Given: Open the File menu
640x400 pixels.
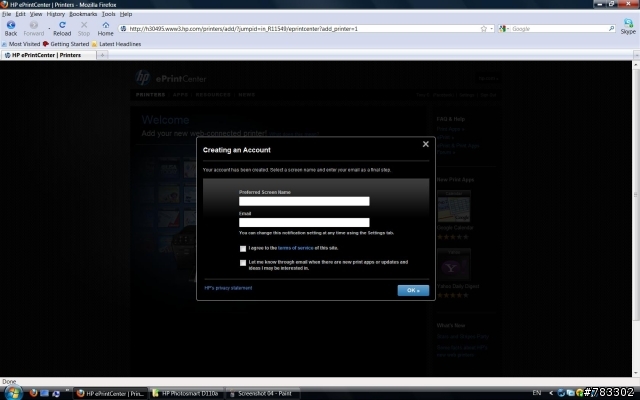Looking at the screenshot, I should coord(7,14).
